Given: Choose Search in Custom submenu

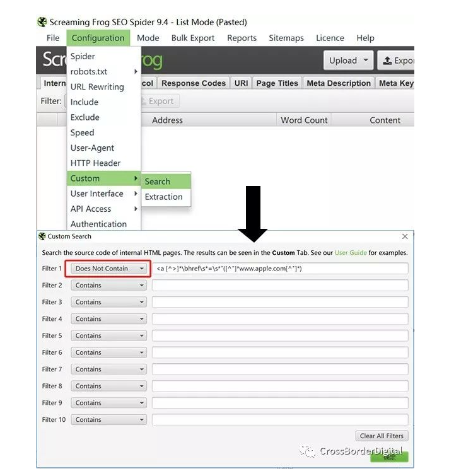Looking at the screenshot, I should 166,182.
